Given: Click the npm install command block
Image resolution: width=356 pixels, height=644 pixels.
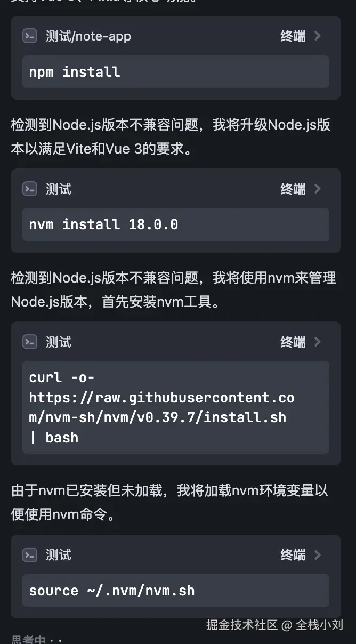Looking at the screenshot, I should pyautogui.click(x=176, y=72).
